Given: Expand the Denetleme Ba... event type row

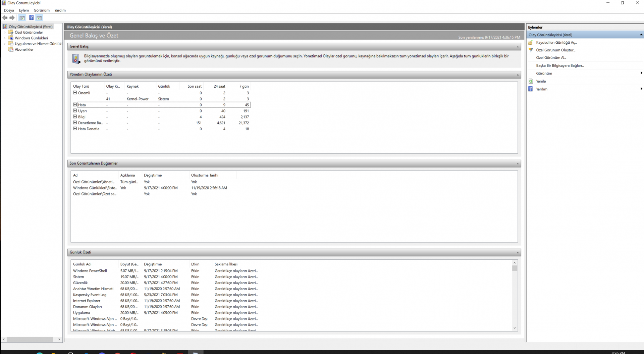Looking at the screenshot, I should pyautogui.click(x=75, y=123).
